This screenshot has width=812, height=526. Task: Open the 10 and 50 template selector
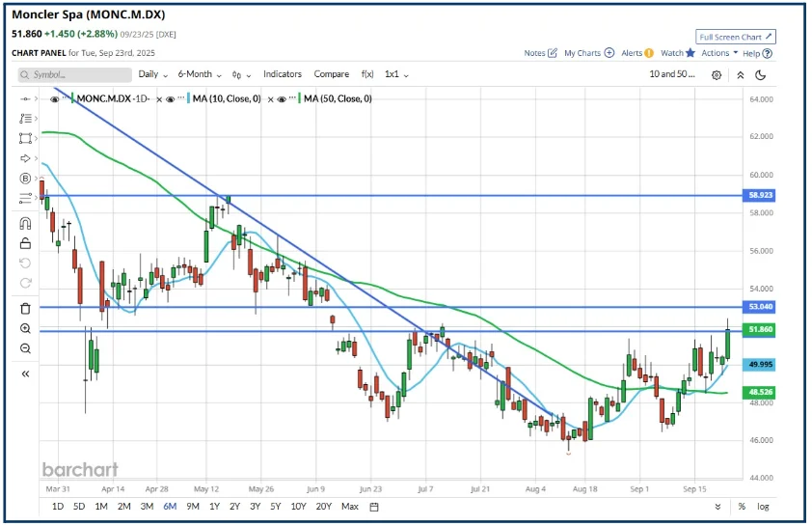[671, 74]
